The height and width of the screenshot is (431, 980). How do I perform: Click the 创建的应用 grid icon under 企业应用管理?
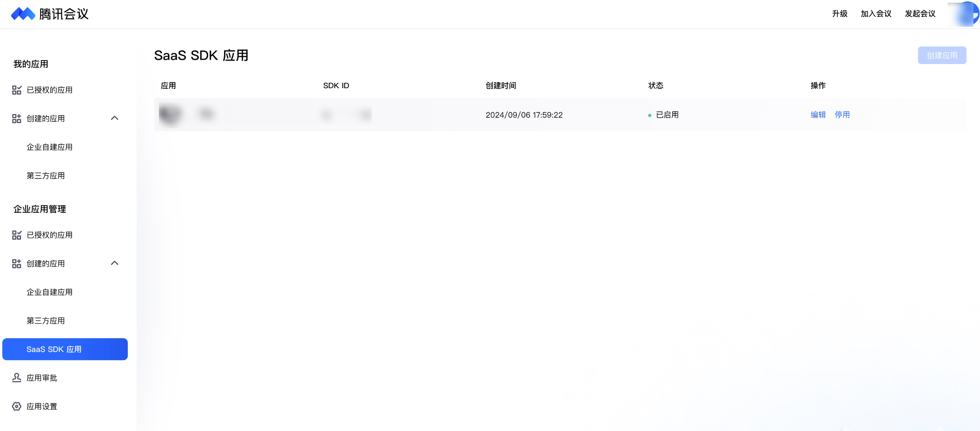16,263
